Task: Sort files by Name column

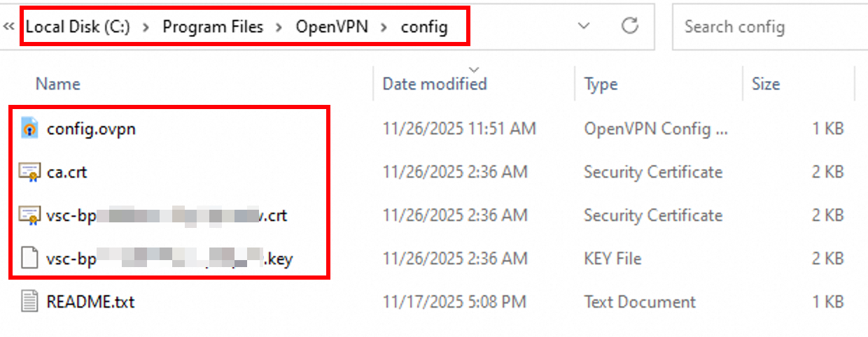Action: [58, 84]
